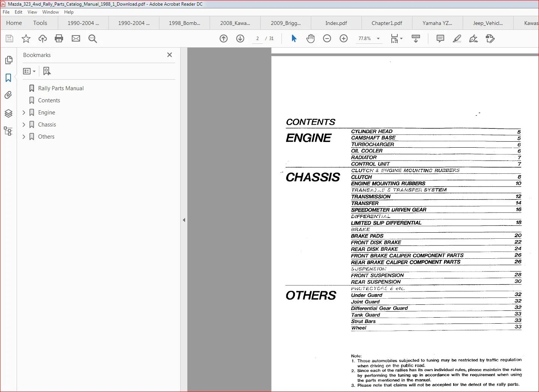Expand the Engine bookmark
The height and width of the screenshot is (392, 539).
24,113
